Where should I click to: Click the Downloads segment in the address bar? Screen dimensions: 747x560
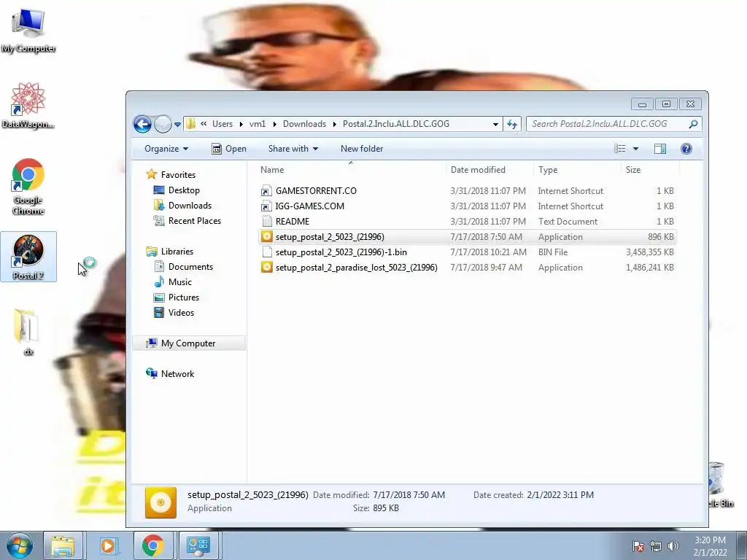coord(304,124)
